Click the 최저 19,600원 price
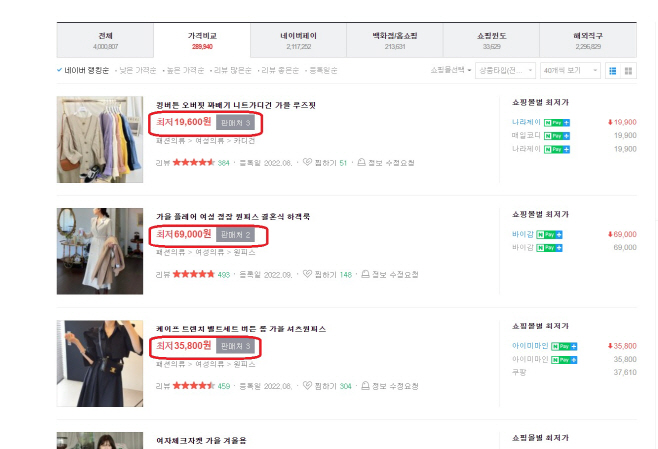658x449 pixels. click(x=184, y=122)
